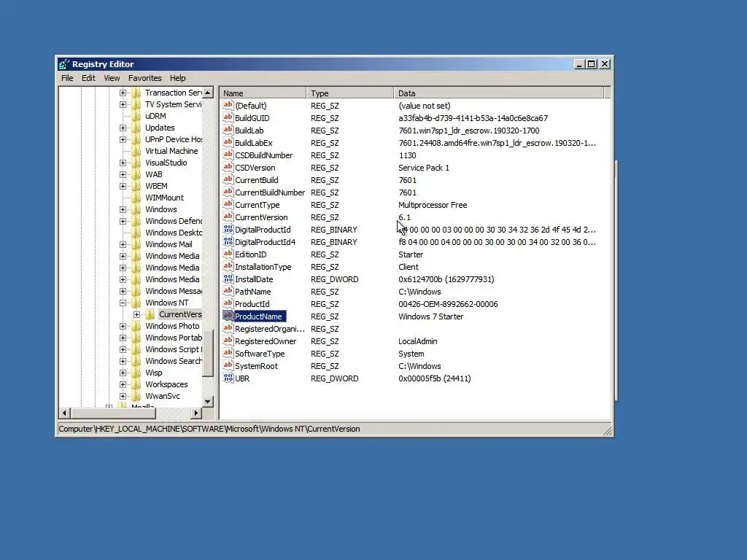747x560 pixels.
Task: Click the string icon beside CurrentType
Action: [228, 204]
